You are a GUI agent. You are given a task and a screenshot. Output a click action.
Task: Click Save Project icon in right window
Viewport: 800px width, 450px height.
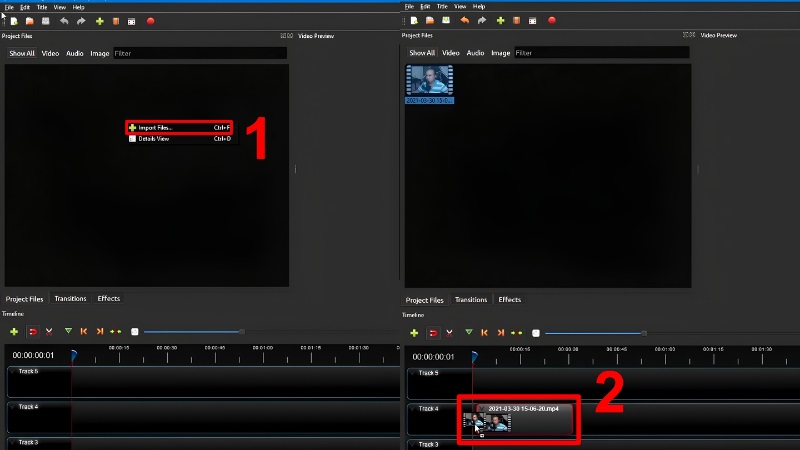click(x=446, y=20)
